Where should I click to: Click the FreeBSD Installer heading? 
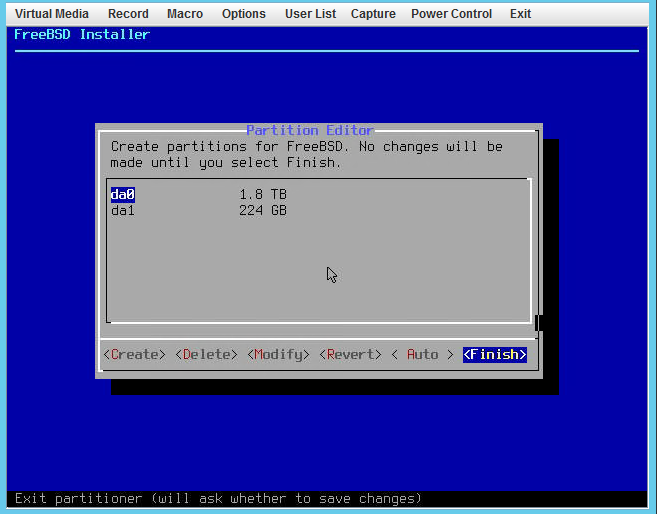coord(82,34)
